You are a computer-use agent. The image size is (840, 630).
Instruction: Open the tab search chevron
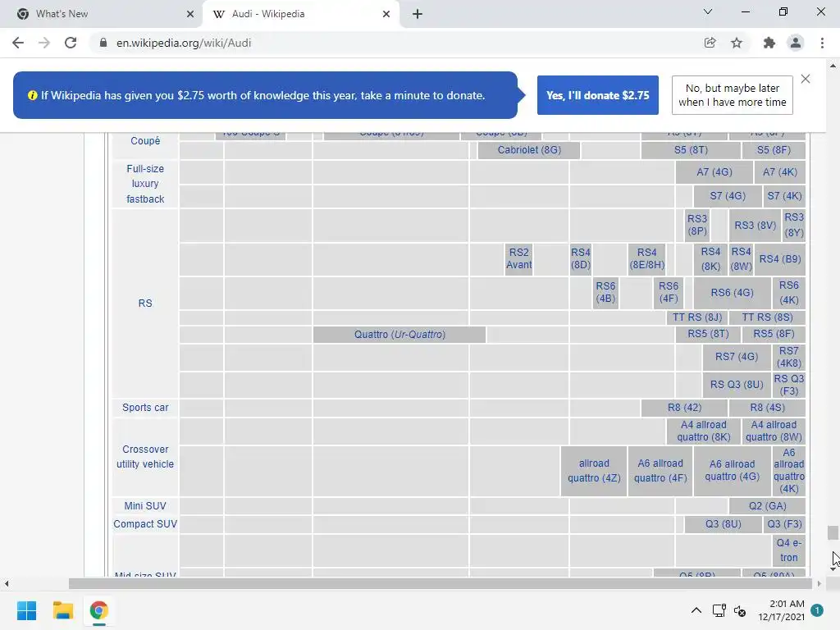coord(708,11)
